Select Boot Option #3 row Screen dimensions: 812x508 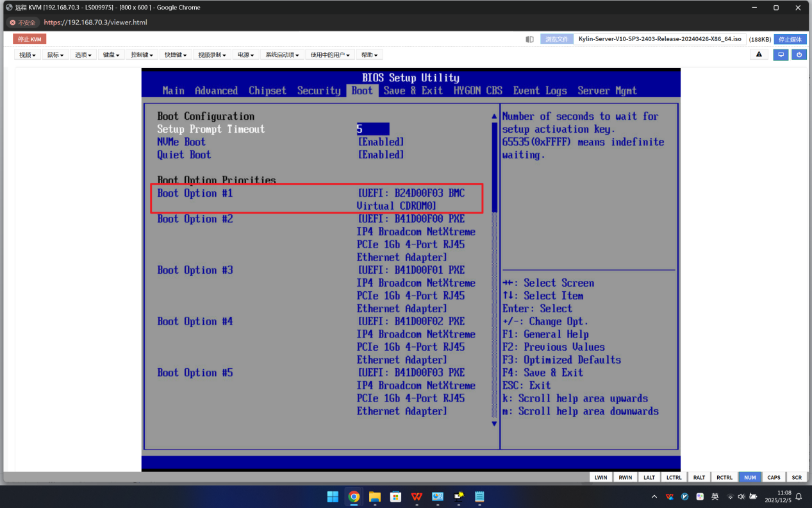317,289
